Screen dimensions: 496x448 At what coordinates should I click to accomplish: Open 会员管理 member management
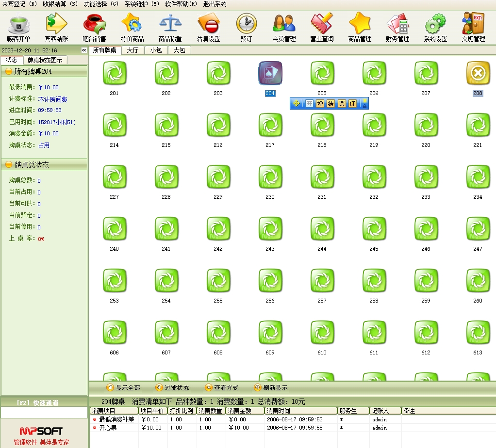(284, 27)
